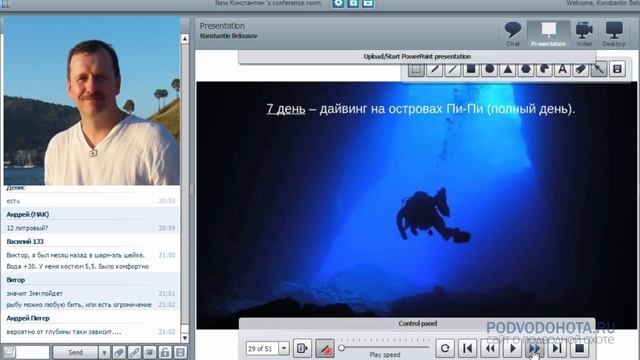Click chat scrollbar up arrow

click(184, 39)
